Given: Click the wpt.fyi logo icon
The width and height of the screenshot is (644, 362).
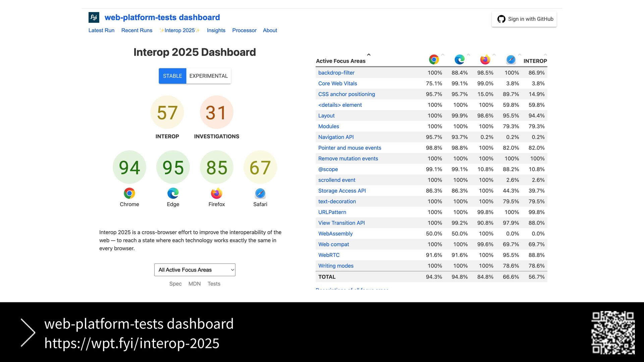Looking at the screenshot, I should tap(94, 17).
